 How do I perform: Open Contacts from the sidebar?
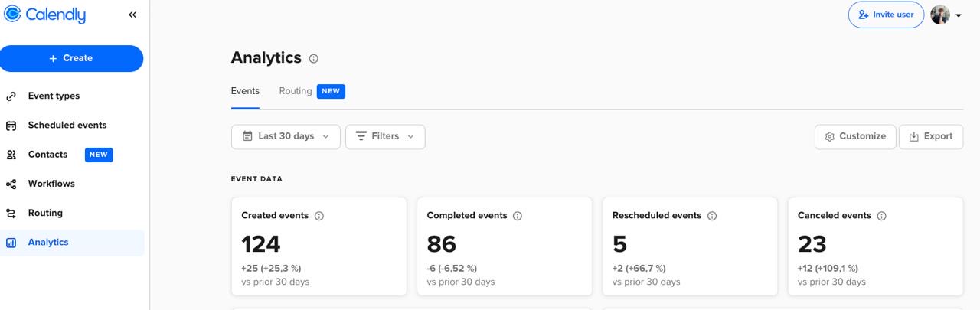tap(47, 155)
